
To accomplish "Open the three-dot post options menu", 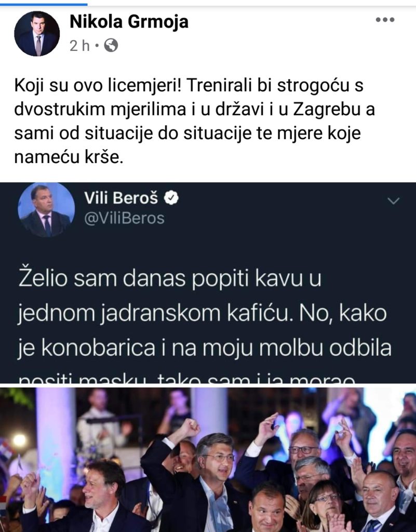I will tap(385, 20).
